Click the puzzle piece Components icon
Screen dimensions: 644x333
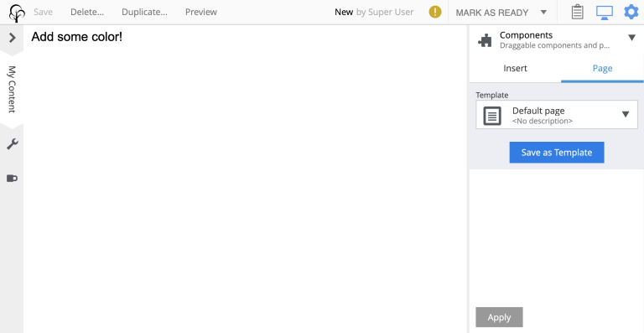click(485, 40)
